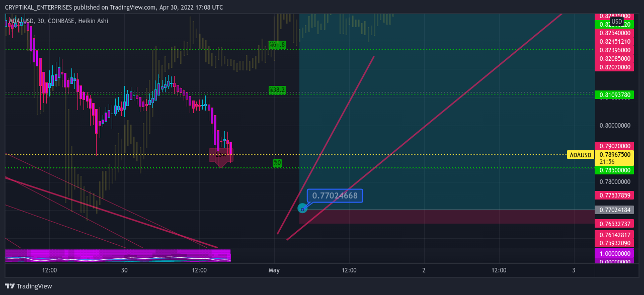Click the 0.81093780 green price label
Screen dimensions: 644x295
(x=615, y=94)
